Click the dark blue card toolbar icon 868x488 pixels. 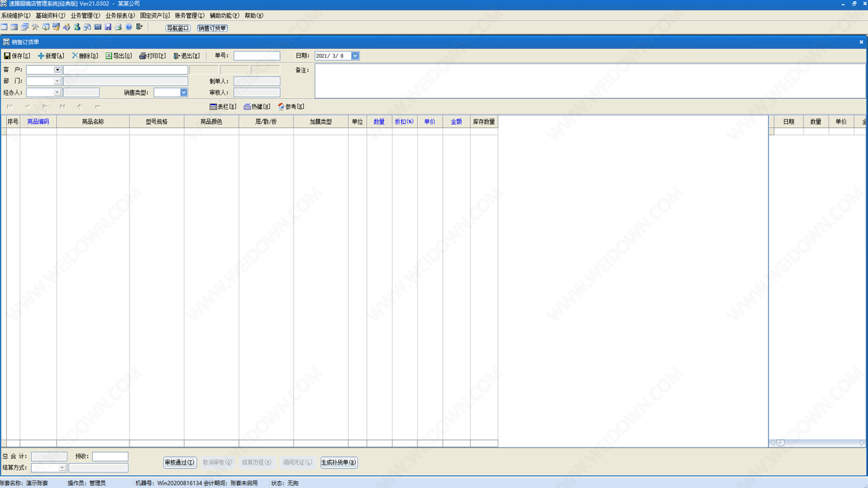click(98, 27)
